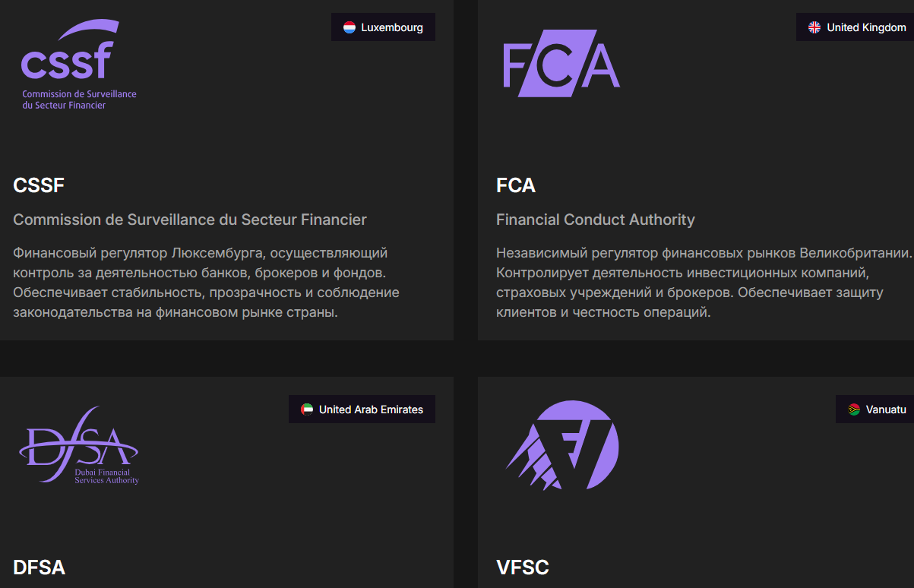Click the United Arab Emirates flag icon
Viewport: 914px width, 588px height.
(x=307, y=409)
